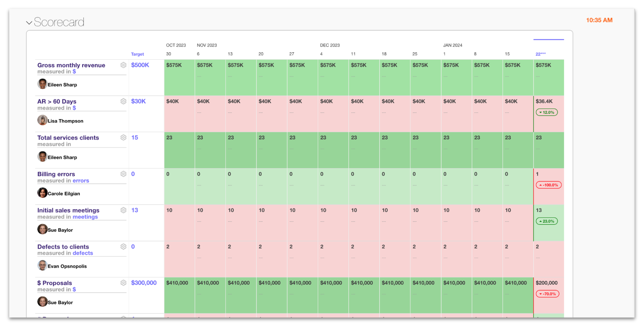The width and height of the screenshot is (644, 327).
Task: Click the -100.0% red badge for Billing errors
Action: pos(549,185)
